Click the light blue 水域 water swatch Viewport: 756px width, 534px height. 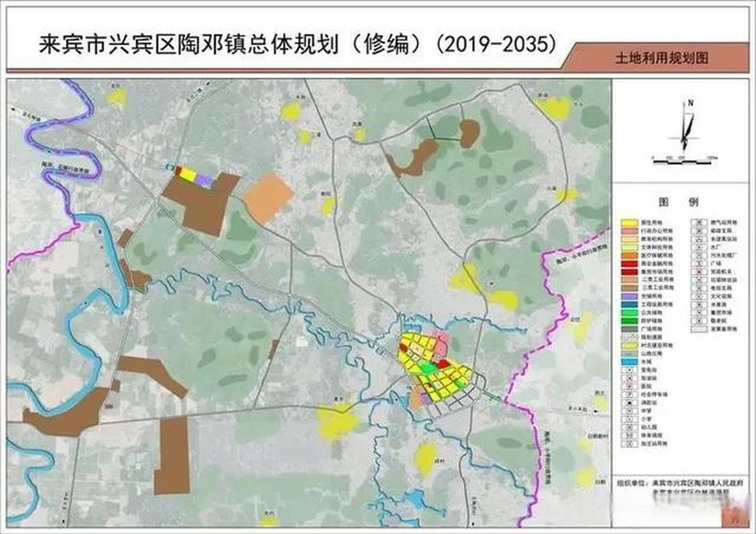click(x=629, y=362)
